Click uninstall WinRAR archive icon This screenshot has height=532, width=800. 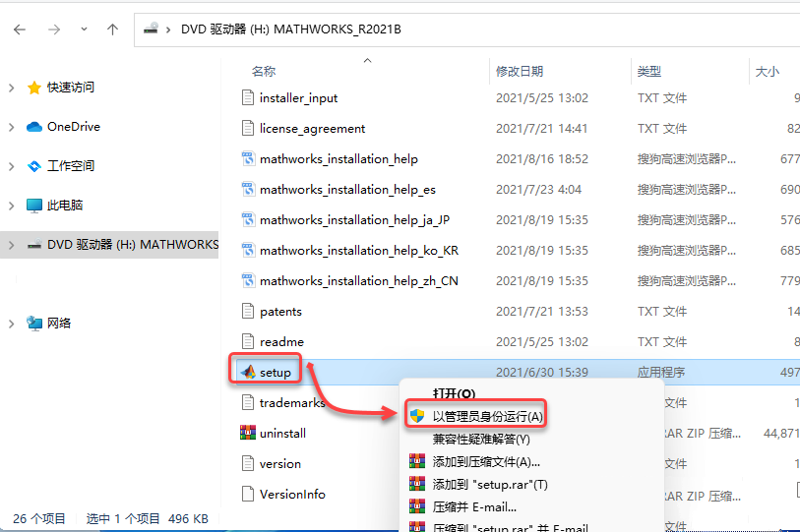pyautogui.click(x=248, y=433)
